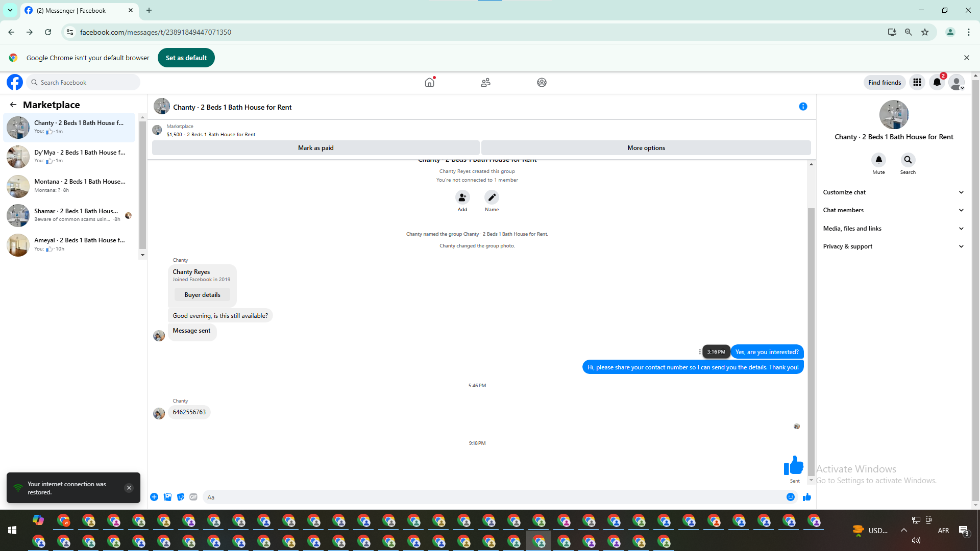The width and height of the screenshot is (980, 551).
Task: Dismiss the default browser notification bar
Action: click(966, 58)
